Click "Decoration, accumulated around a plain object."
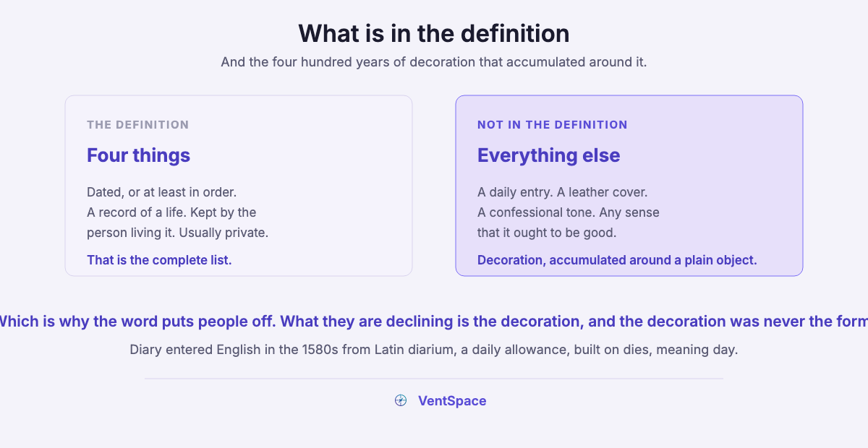The image size is (868, 448). point(617,260)
